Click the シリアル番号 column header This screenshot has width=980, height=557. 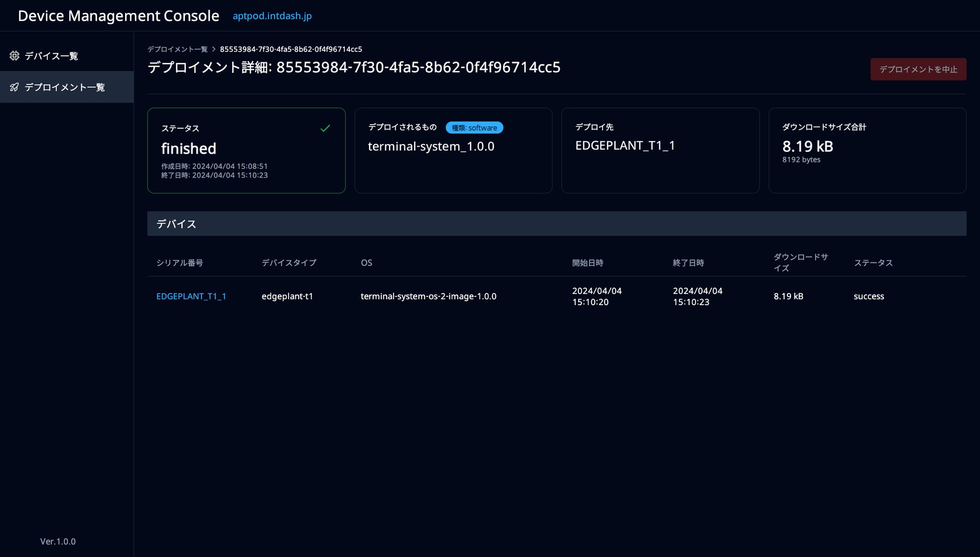click(179, 263)
